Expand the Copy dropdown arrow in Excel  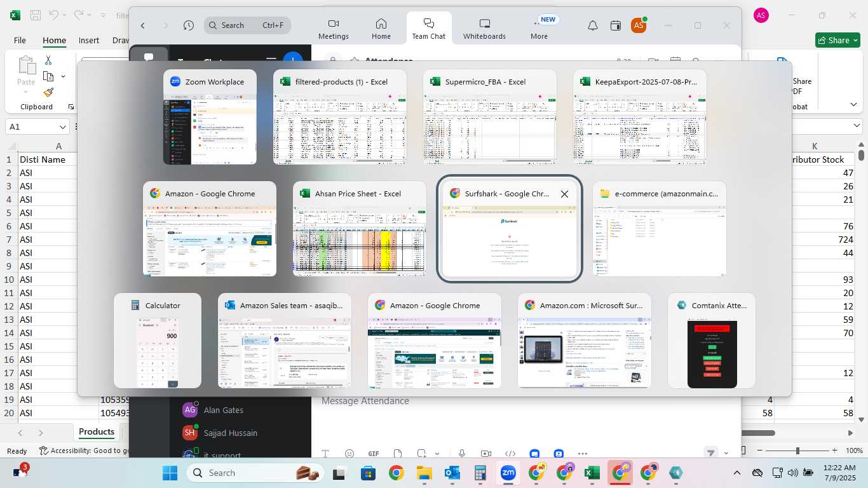pyautogui.click(x=63, y=77)
